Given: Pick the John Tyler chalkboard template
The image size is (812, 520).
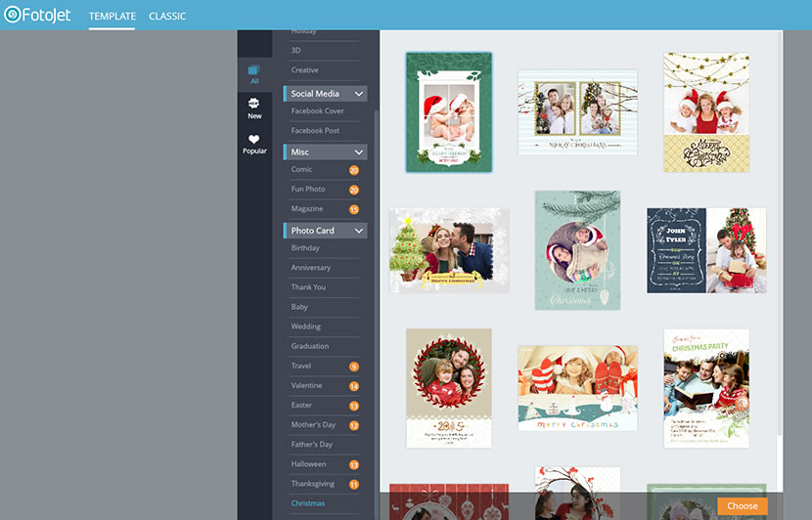Looking at the screenshot, I should tap(706, 250).
